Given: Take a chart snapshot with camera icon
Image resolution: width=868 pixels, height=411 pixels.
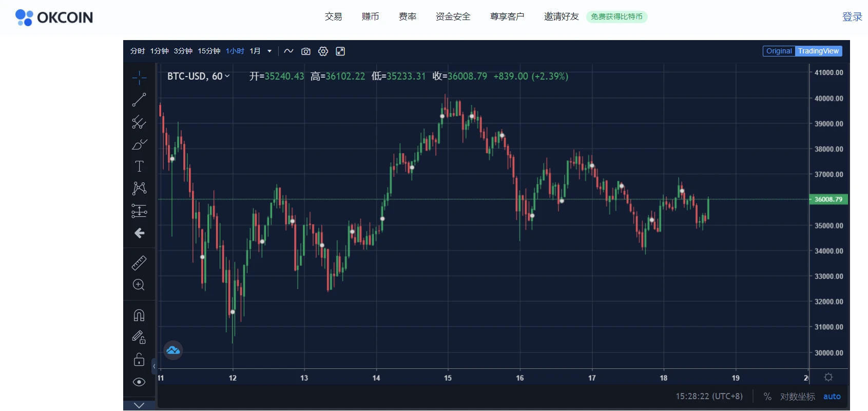Looking at the screenshot, I should [x=306, y=51].
